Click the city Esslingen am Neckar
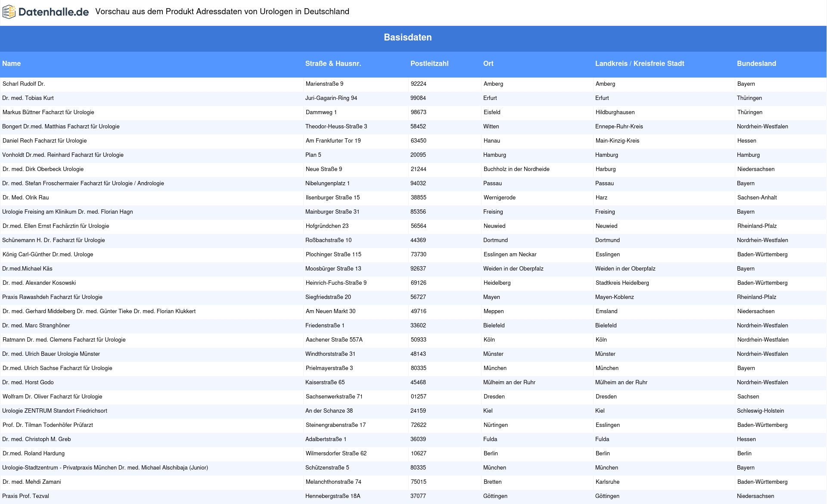827x504 pixels. pos(510,255)
